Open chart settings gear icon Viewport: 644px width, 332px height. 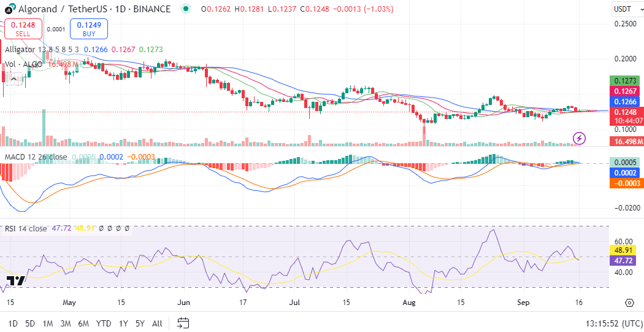[629, 303]
